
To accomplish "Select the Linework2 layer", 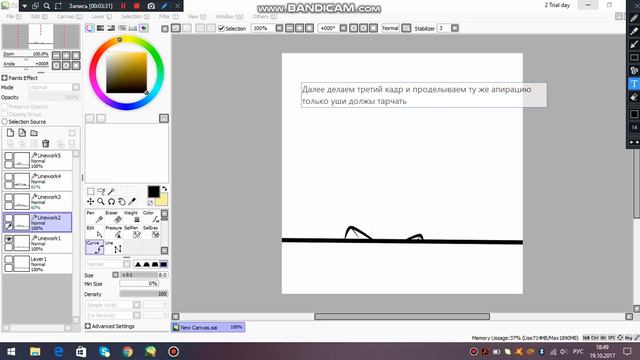I will [x=38, y=222].
